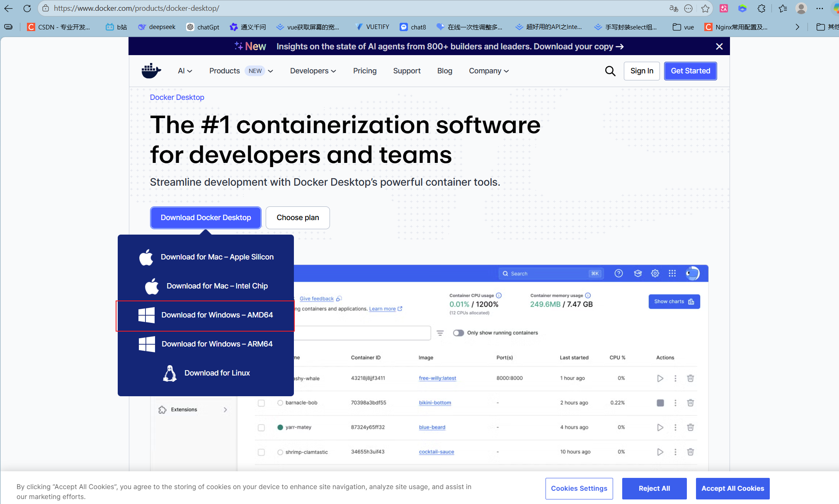
Task: Accept All Cookies in the consent banner
Action: click(x=732, y=488)
